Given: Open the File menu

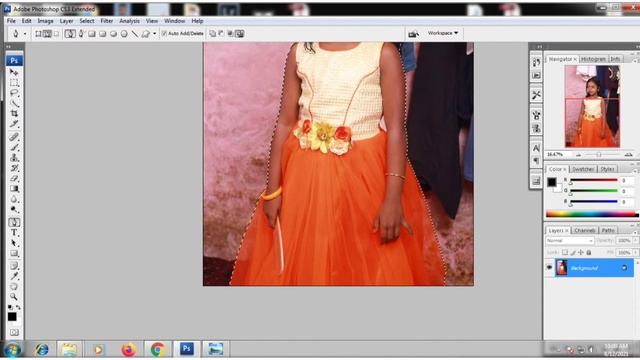Looking at the screenshot, I should click(11, 21).
